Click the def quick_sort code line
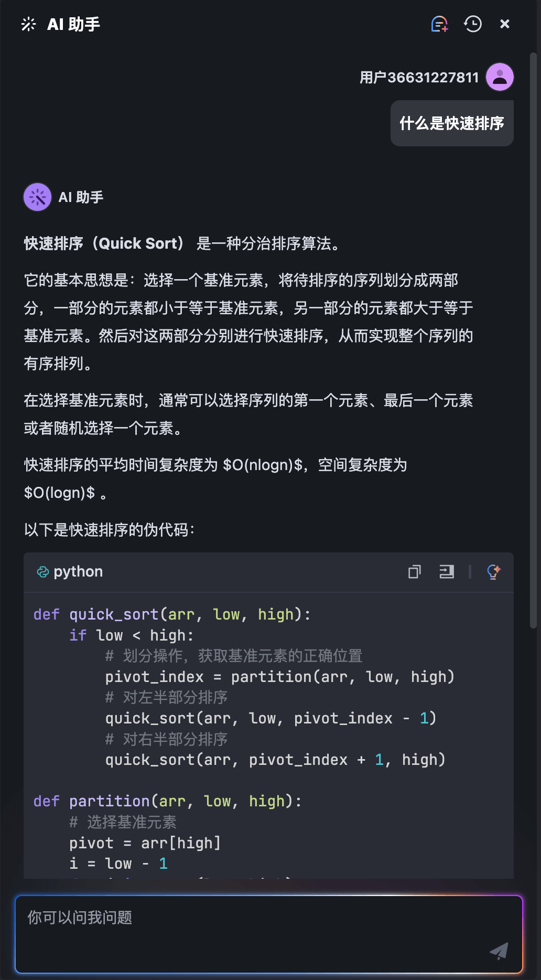 click(172, 614)
